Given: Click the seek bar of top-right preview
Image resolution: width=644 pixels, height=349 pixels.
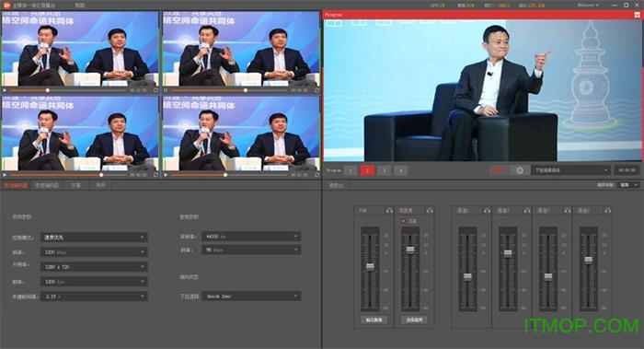Looking at the screenshot, I should 229,90.
